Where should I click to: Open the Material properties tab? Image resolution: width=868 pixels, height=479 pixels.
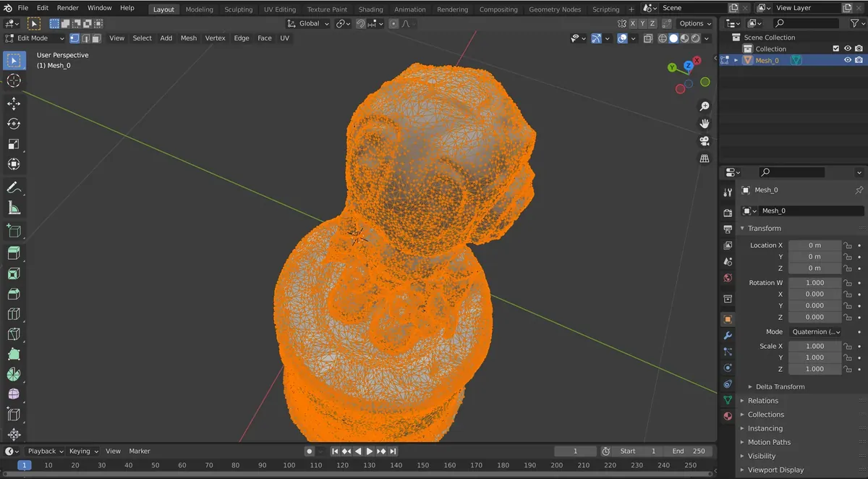[x=728, y=416]
